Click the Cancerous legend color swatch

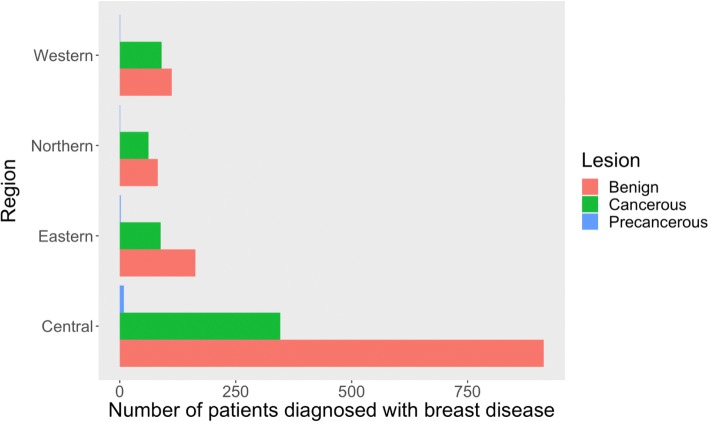(590, 204)
